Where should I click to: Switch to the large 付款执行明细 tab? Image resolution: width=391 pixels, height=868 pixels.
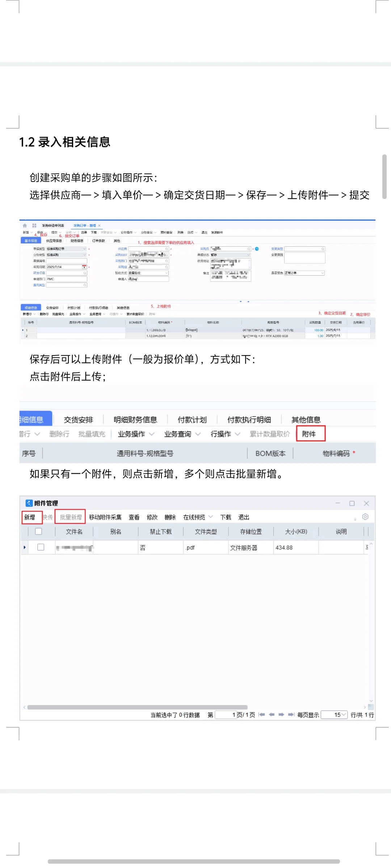click(249, 420)
